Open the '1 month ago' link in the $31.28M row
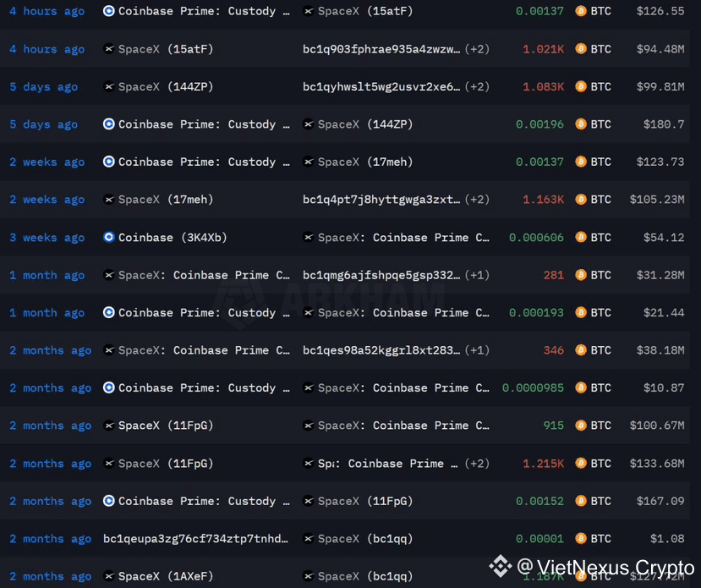 click(47, 275)
